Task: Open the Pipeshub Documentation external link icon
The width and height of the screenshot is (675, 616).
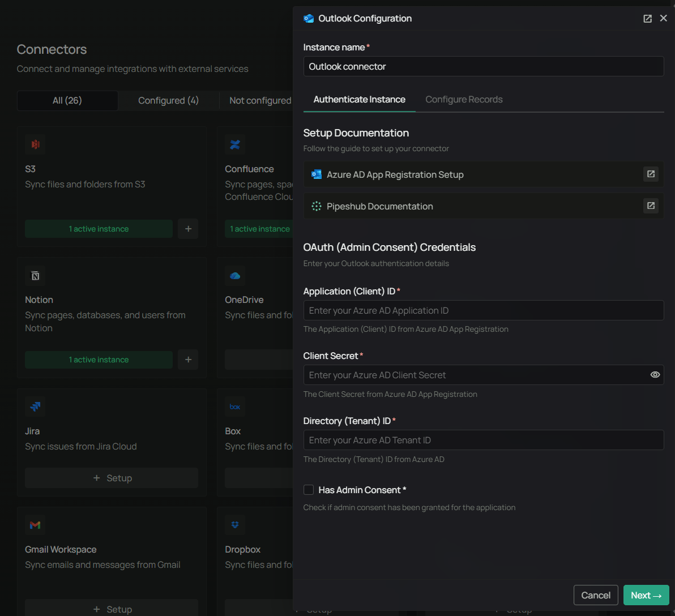Action: [x=651, y=206]
